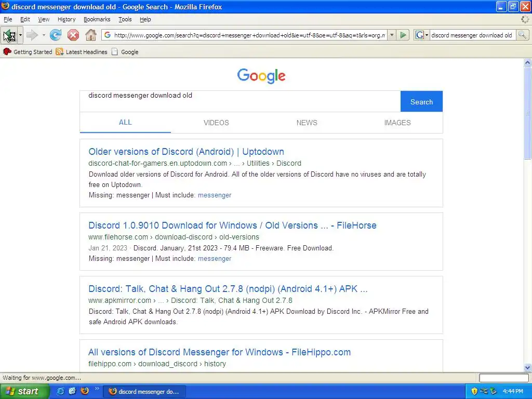Open Older versions of Discord Uptodown result
This screenshot has height=399, width=532.
(x=187, y=152)
